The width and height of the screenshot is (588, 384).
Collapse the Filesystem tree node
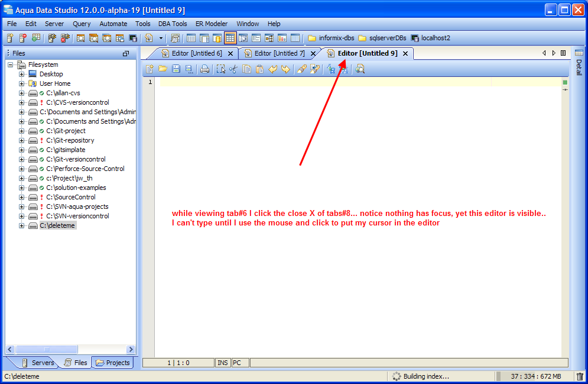11,64
